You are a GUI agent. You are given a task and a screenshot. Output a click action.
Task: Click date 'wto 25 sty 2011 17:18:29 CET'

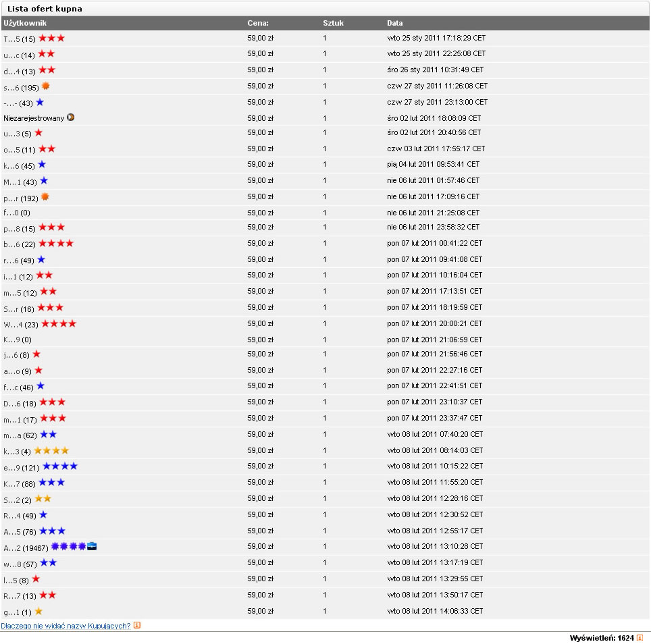(x=436, y=38)
